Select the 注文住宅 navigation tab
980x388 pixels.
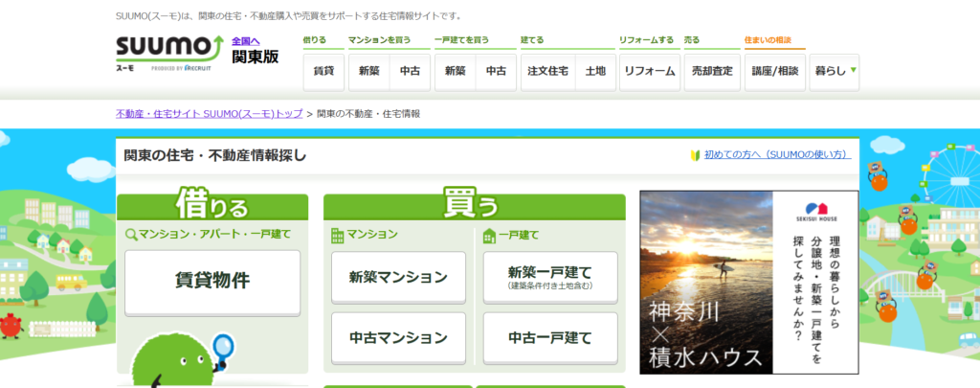(547, 72)
